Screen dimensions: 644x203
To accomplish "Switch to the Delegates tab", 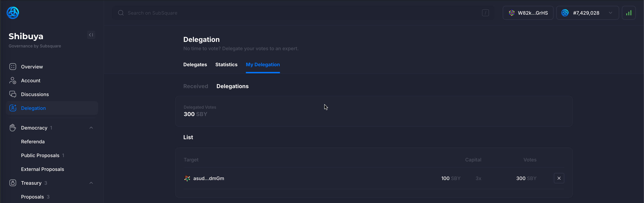I will click(x=195, y=65).
